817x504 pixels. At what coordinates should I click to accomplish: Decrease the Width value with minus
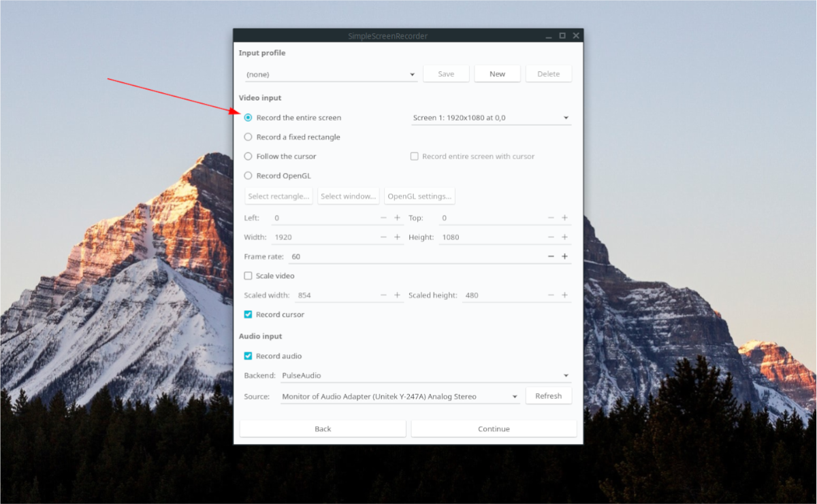point(383,237)
